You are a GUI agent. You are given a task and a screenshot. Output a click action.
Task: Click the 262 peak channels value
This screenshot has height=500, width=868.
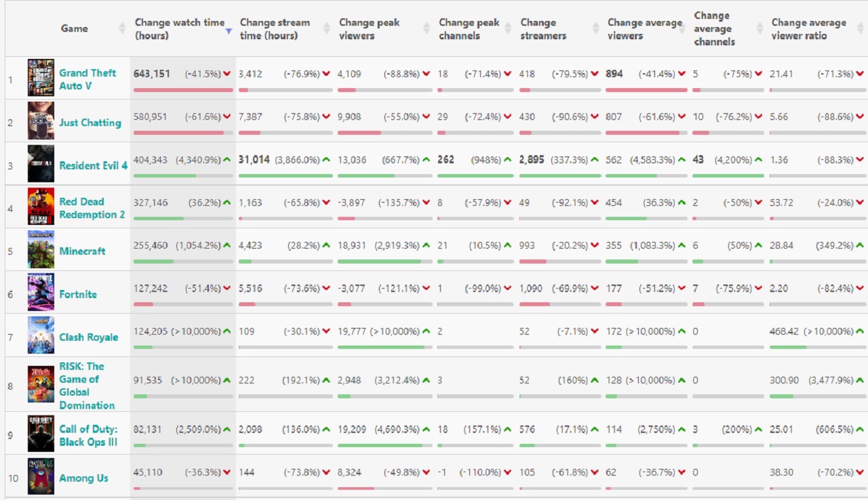(446, 160)
